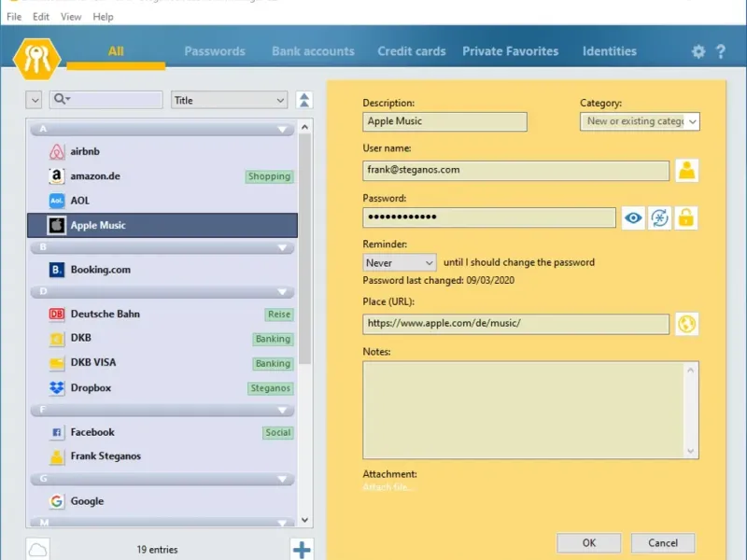Click the AOL logo icon
The height and width of the screenshot is (560, 747).
57,201
